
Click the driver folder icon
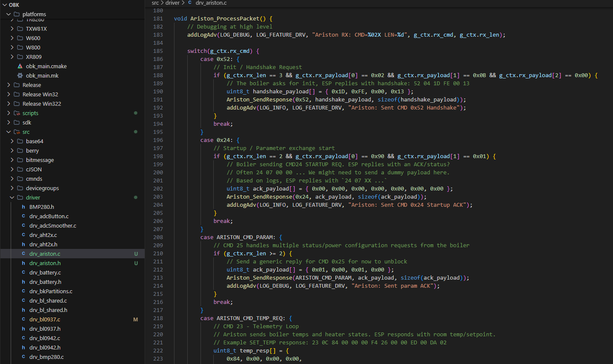(x=20, y=198)
